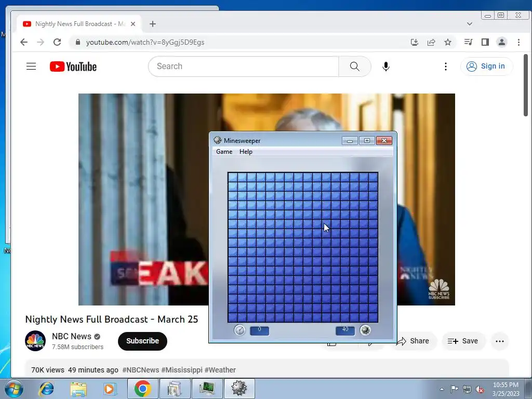
Task: Open Windows Media Player on taskbar
Action: [110, 389]
